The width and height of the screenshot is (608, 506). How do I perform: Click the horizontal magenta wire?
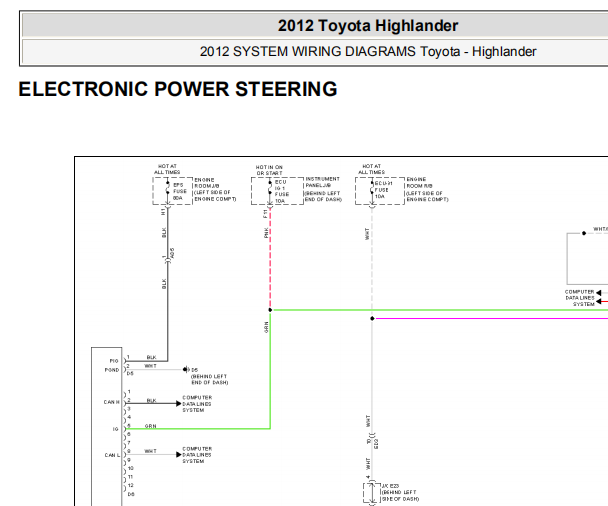[490, 318]
